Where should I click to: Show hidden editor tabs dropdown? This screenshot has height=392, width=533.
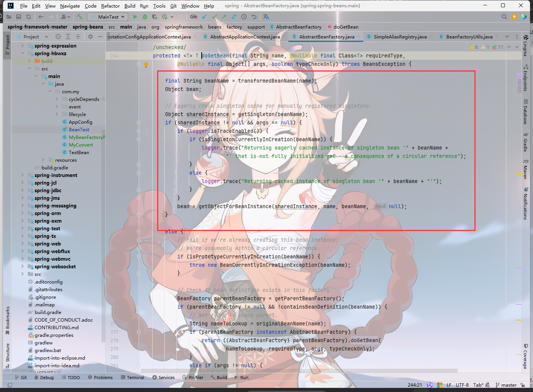coord(507,37)
